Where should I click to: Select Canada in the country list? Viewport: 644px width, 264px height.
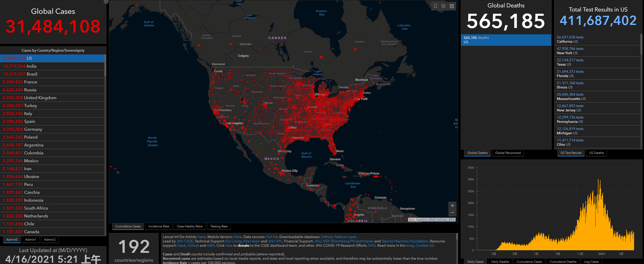(52, 232)
